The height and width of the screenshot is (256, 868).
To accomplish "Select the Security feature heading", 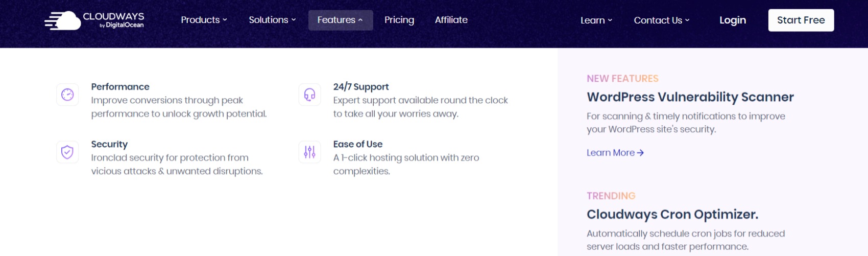I will [x=109, y=144].
